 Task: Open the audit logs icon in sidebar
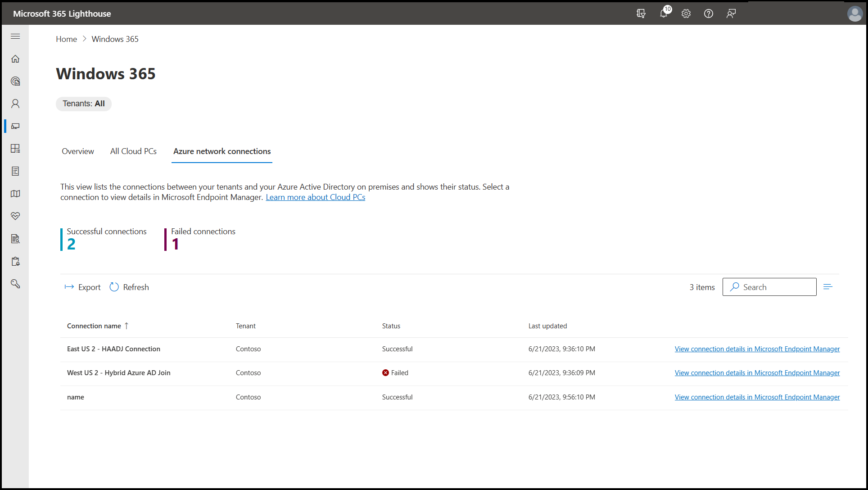(15, 239)
